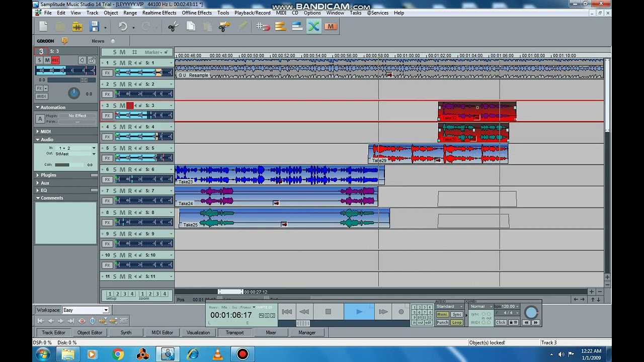Viewport: 644px width, 362px height.
Task: Cut with the scissors icon in the toolbar
Action: click(173, 27)
